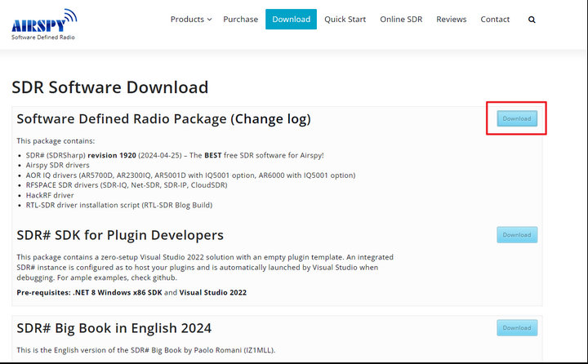
Task: Click the Products chevron arrow
Action: tap(210, 20)
